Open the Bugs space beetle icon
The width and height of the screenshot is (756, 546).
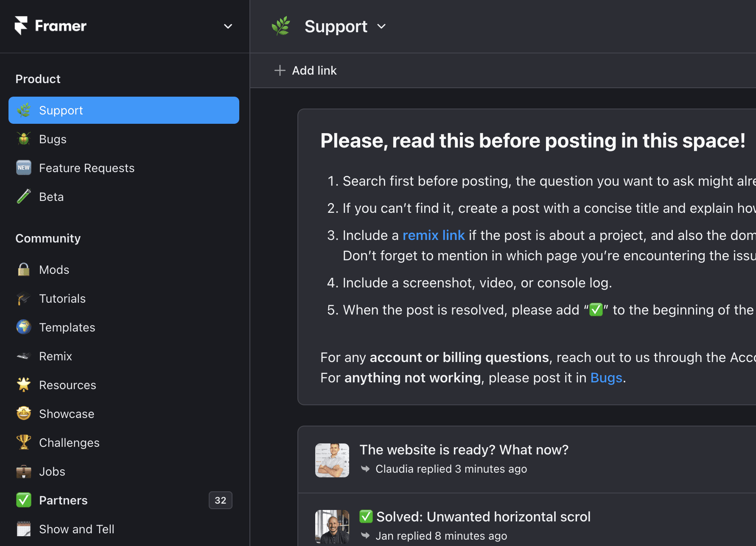click(24, 139)
